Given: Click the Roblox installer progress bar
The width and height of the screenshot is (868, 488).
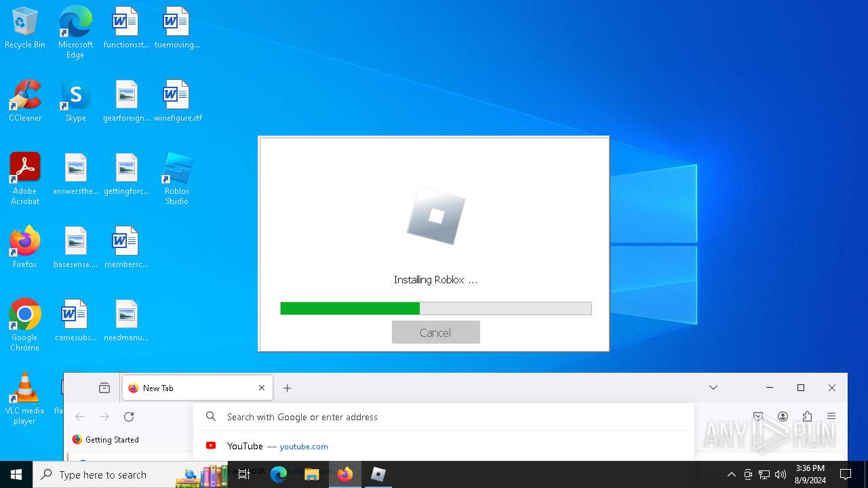Looking at the screenshot, I should (436, 308).
